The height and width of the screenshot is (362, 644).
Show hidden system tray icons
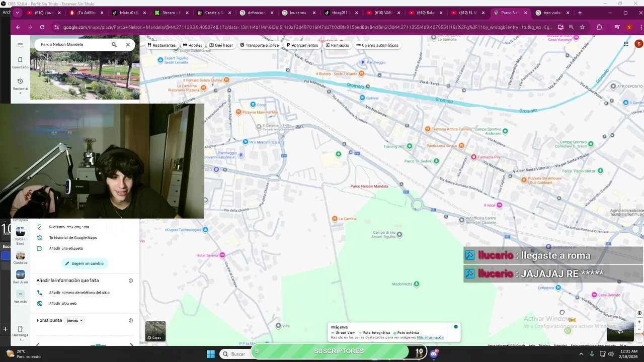(581, 354)
